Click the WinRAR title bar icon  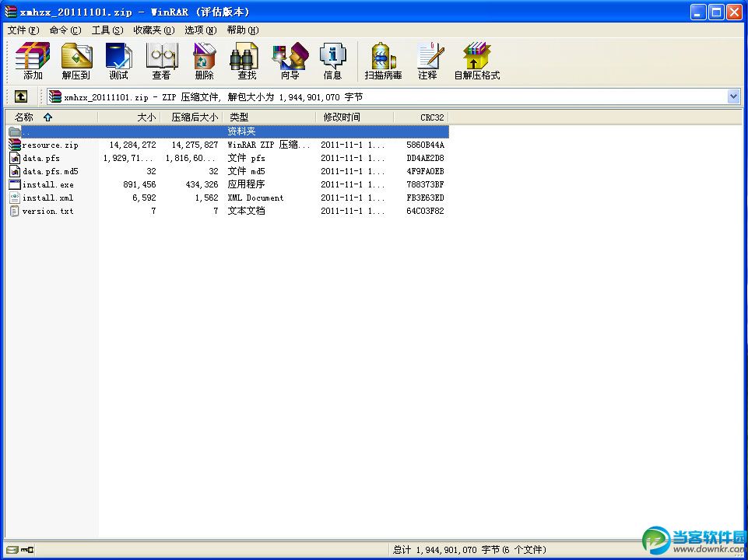pyautogui.click(x=11, y=12)
